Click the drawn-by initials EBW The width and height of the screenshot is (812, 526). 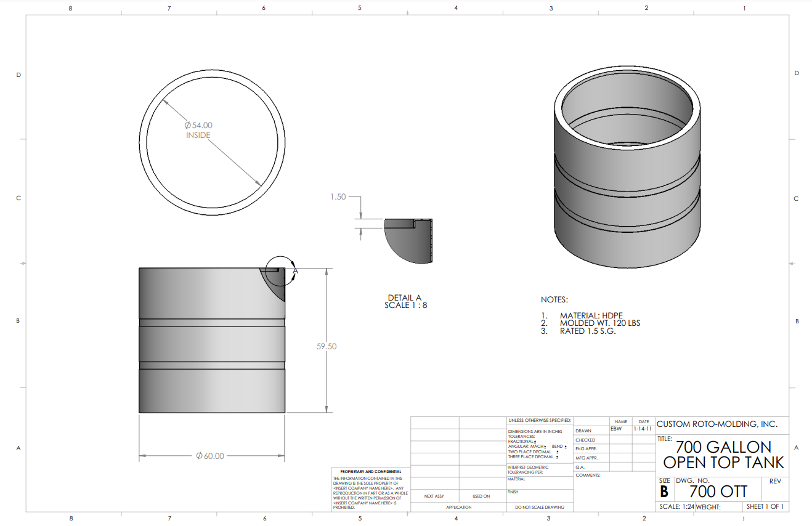(616, 429)
